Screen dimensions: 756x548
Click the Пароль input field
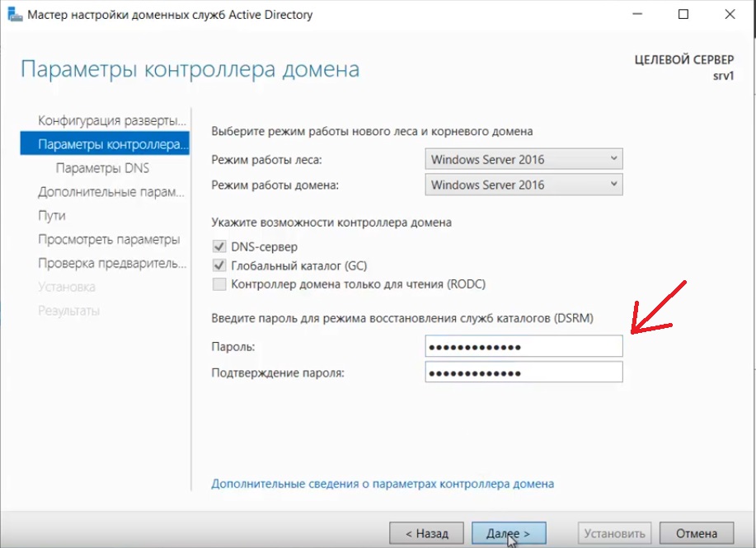tap(524, 346)
